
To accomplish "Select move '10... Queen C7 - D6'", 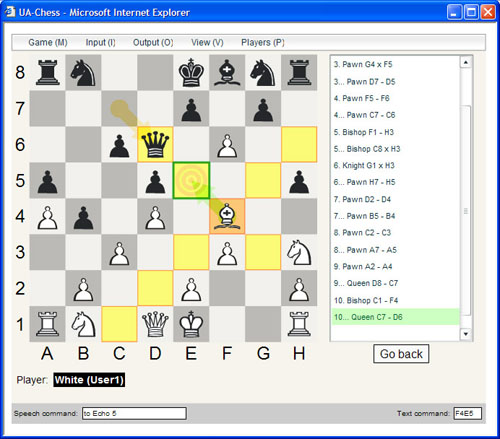I will (396, 317).
